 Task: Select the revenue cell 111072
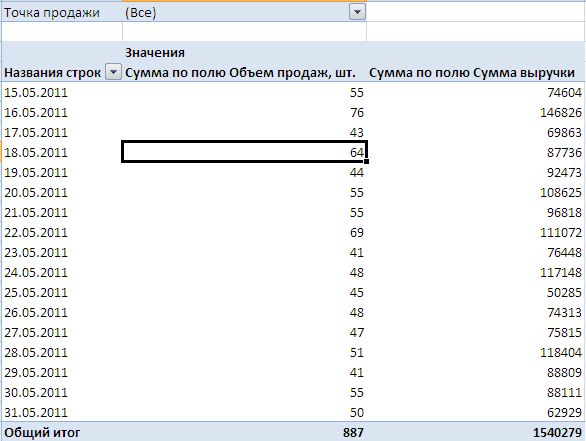pyautogui.click(x=475, y=232)
